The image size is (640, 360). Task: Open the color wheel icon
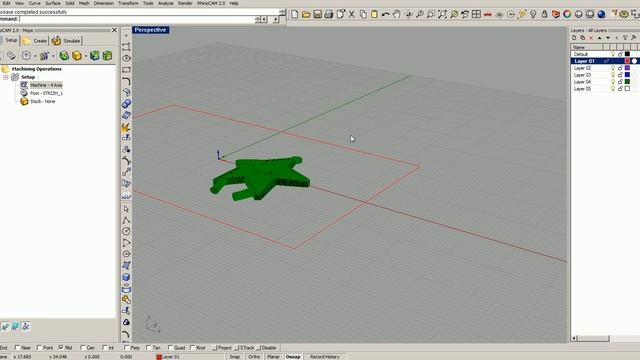tap(567, 15)
